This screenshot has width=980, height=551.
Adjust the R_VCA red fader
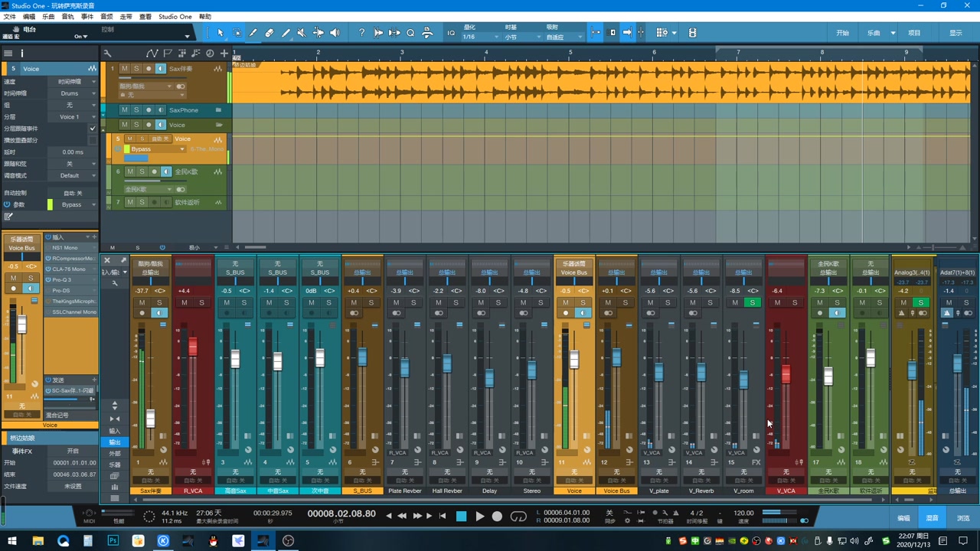point(192,345)
